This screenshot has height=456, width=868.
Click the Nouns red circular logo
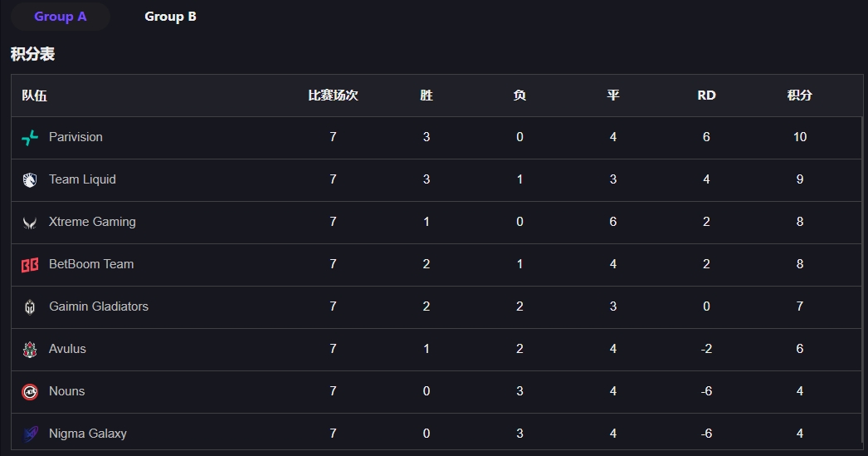pyautogui.click(x=30, y=392)
